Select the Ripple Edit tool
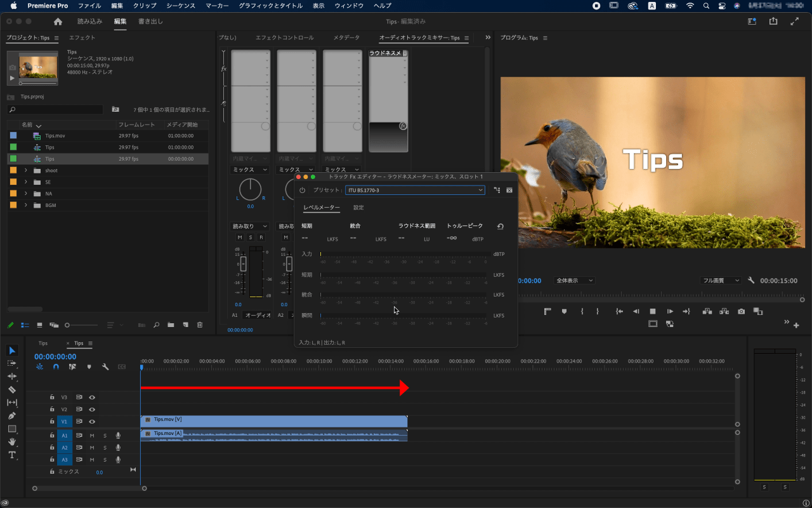Image resolution: width=812 pixels, height=508 pixels. pyautogui.click(x=12, y=377)
